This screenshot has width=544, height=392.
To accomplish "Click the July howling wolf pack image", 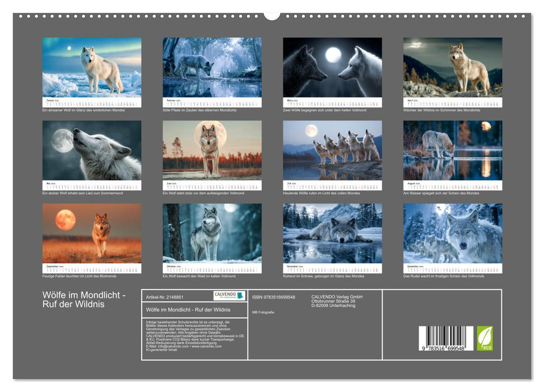I will pyautogui.click(x=333, y=150).
